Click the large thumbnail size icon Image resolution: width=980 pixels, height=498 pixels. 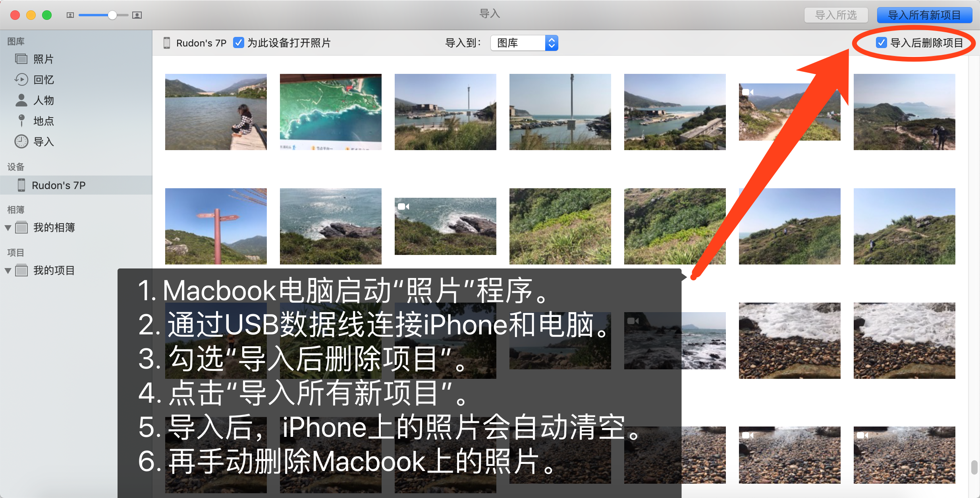(x=137, y=15)
